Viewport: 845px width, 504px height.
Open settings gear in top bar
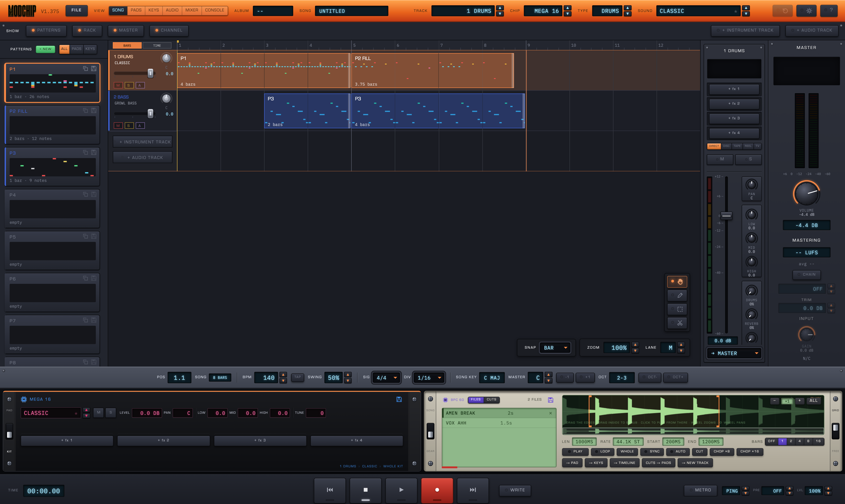[x=806, y=11]
